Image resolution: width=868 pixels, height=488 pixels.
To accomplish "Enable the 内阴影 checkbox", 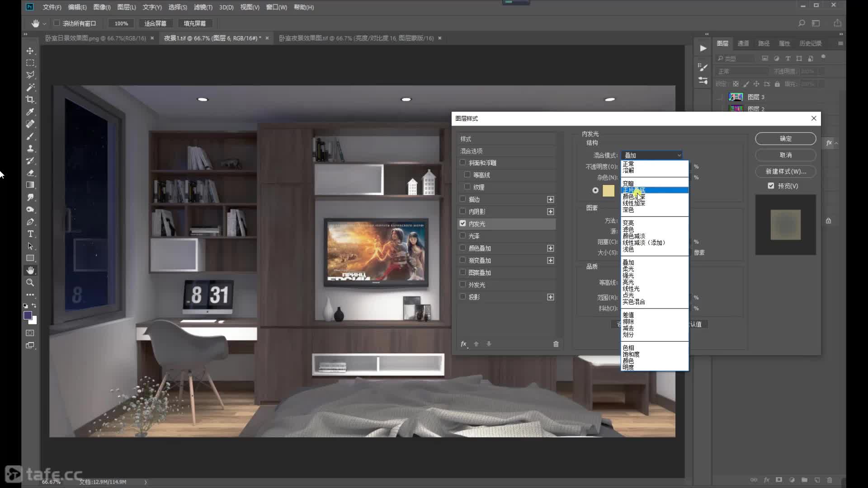I will coord(462,211).
